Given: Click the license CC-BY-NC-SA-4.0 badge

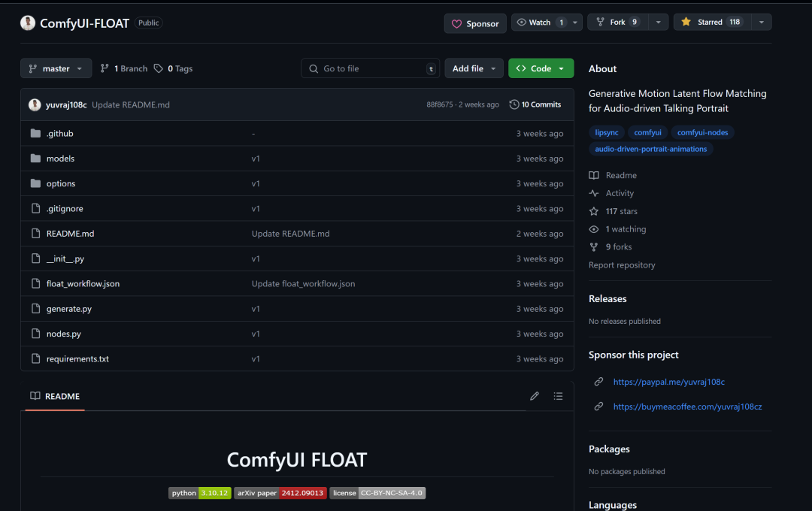Looking at the screenshot, I should click(x=377, y=493).
